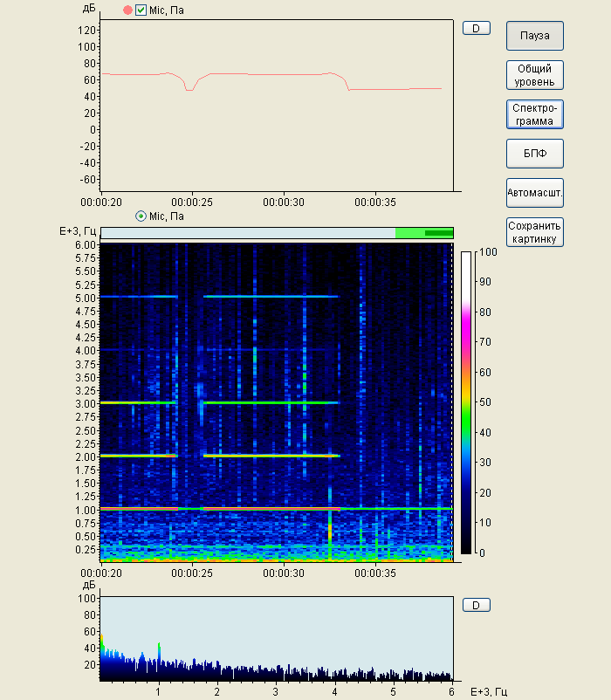Select the Mic, Па radio button
The height and width of the screenshot is (700, 611).
pos(141,216)
